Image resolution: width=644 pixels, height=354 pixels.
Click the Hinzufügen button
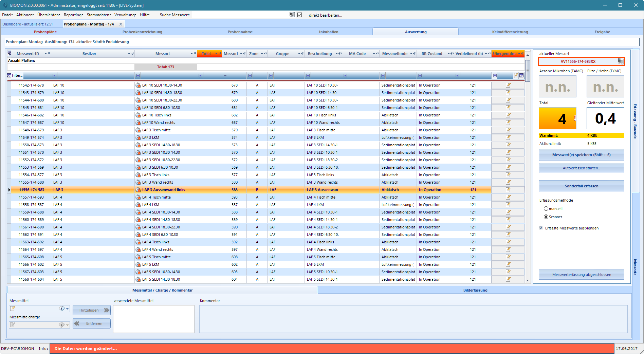(92, 310)
